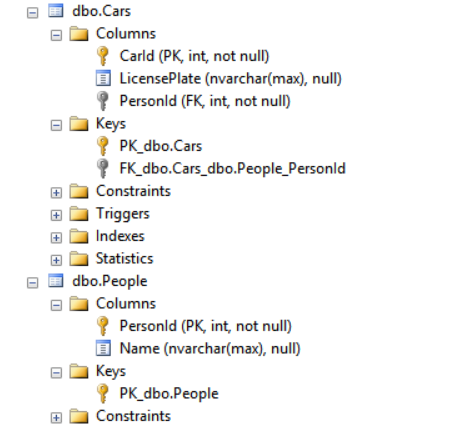457x430 pixels.
Task: Click the LicensePlate column icon
Action: coord(103,78)
